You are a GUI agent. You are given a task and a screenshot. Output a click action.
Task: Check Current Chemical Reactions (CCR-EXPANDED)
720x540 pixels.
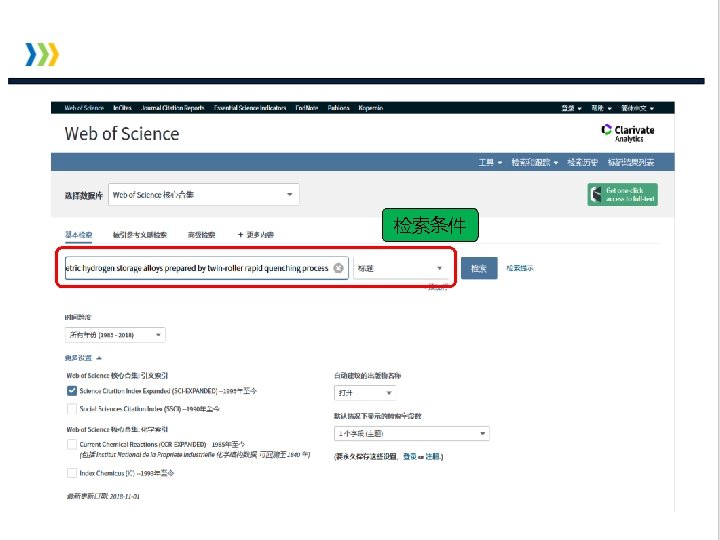[72, 444]
